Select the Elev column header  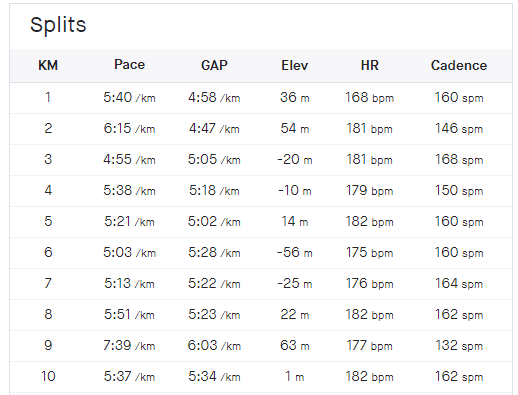point(295,65)
